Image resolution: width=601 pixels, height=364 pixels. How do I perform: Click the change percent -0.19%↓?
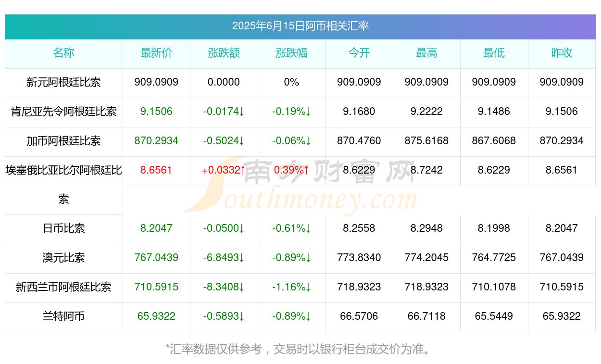coord(291,112)
